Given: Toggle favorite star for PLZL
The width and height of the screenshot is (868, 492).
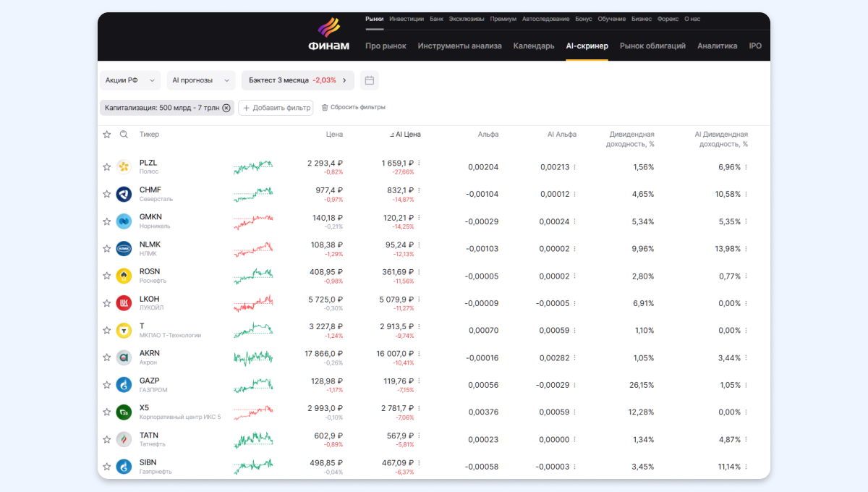Looking at the screenshot, I should click(107, 167).
